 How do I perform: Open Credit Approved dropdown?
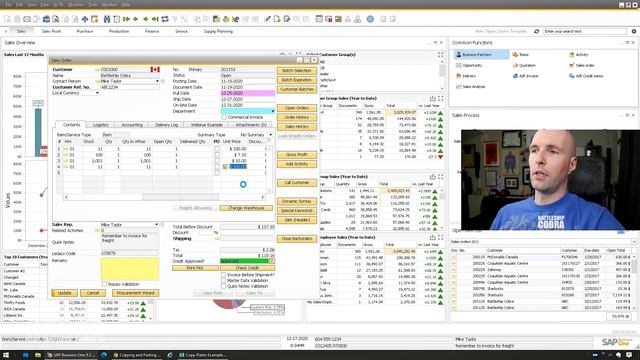click(272, 261)
